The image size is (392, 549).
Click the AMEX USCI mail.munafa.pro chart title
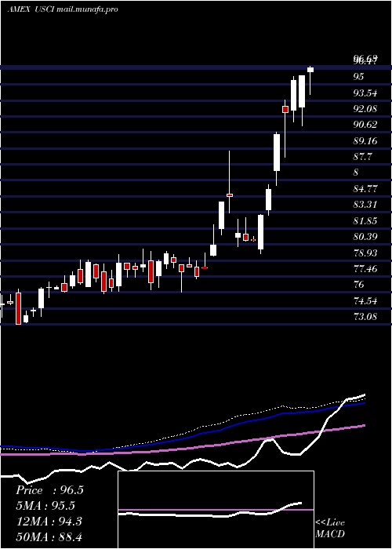coord(63,9)
